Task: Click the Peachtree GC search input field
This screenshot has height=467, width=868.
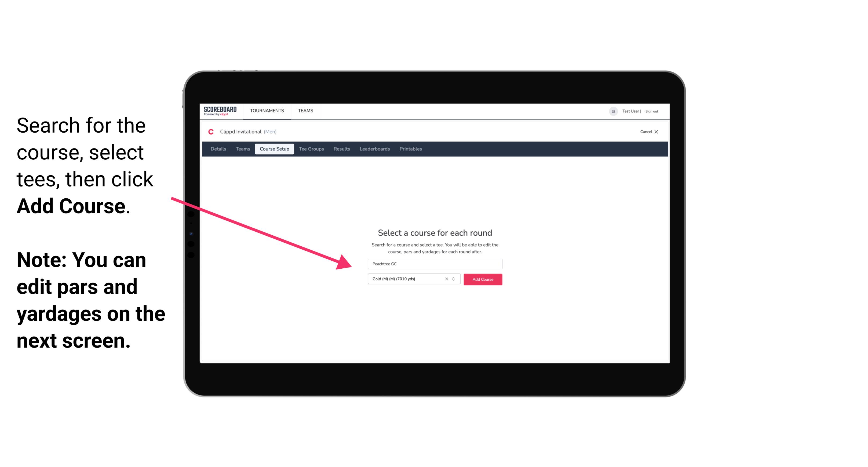Action: click(x=434, y=263)
